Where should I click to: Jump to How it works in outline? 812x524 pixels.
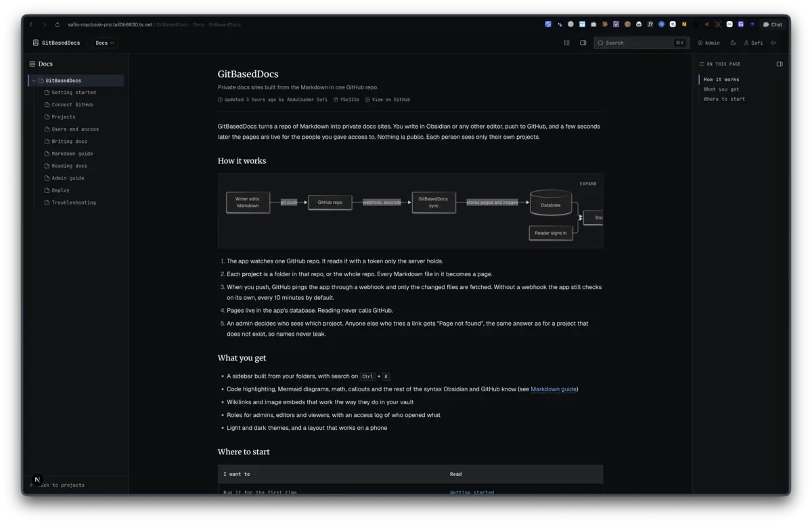point(721,79)
